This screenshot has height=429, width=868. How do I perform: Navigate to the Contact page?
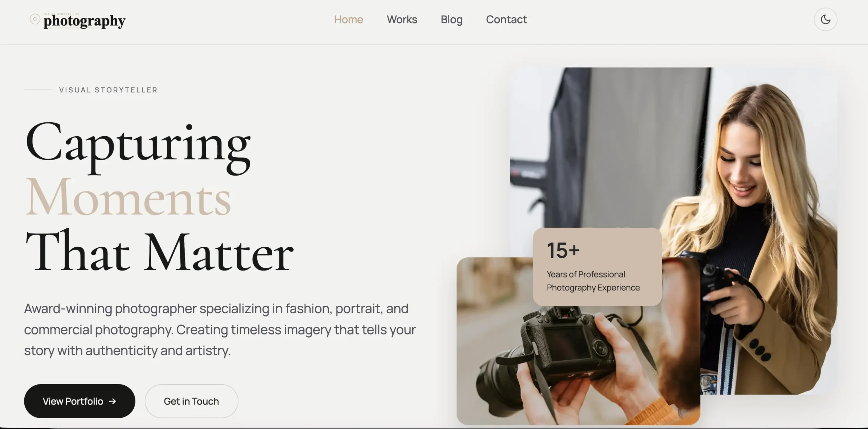pos(506,19)
